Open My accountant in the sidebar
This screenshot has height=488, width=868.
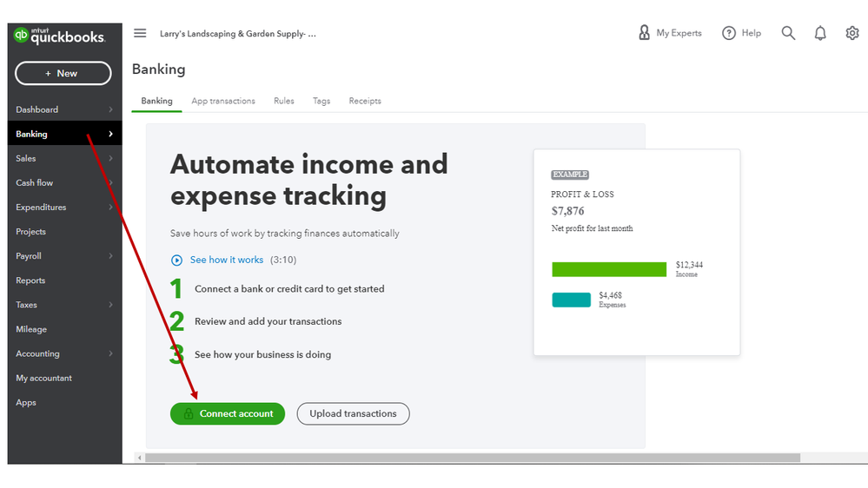tap(65, 378)
